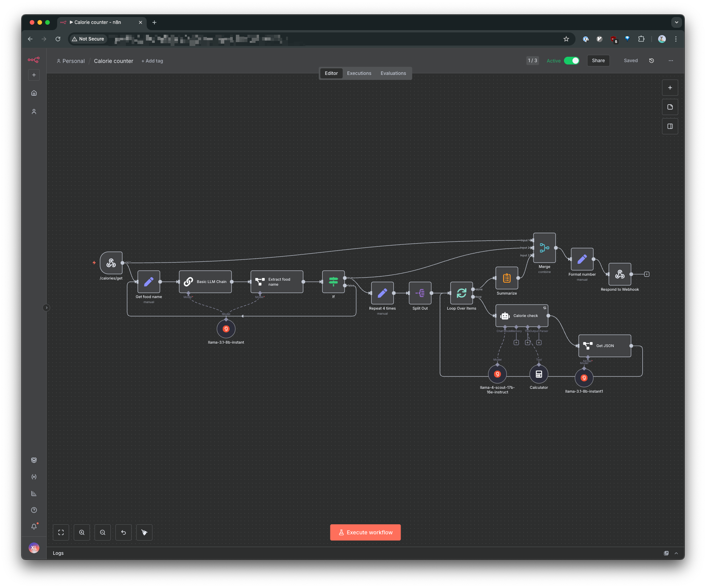The image size is (706, 588).
Task: Open workflow history icon
Action: click(x=651, y=61)
